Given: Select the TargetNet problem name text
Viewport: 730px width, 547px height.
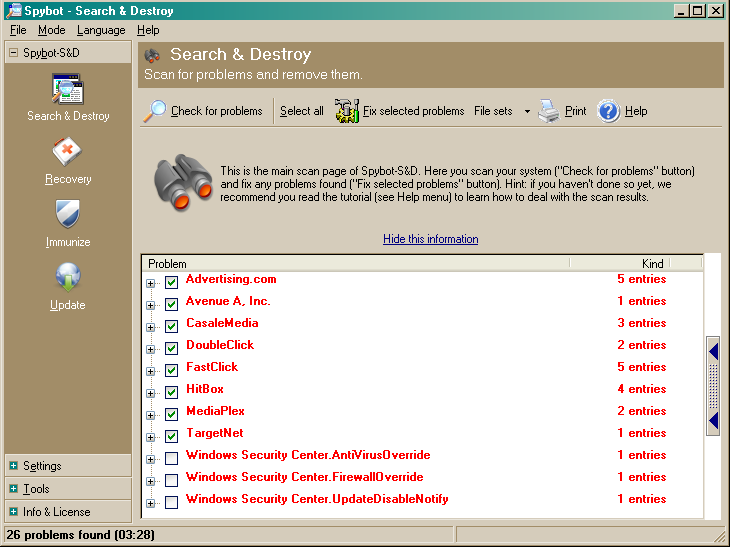Looking at the screenshot, I should click(215, 433).
